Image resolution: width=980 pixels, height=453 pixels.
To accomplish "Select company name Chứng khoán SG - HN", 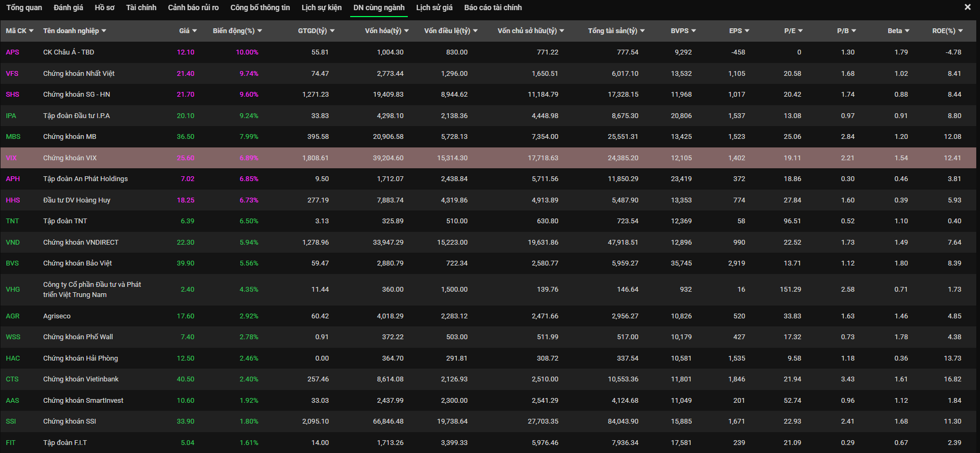I will [76, 95].
